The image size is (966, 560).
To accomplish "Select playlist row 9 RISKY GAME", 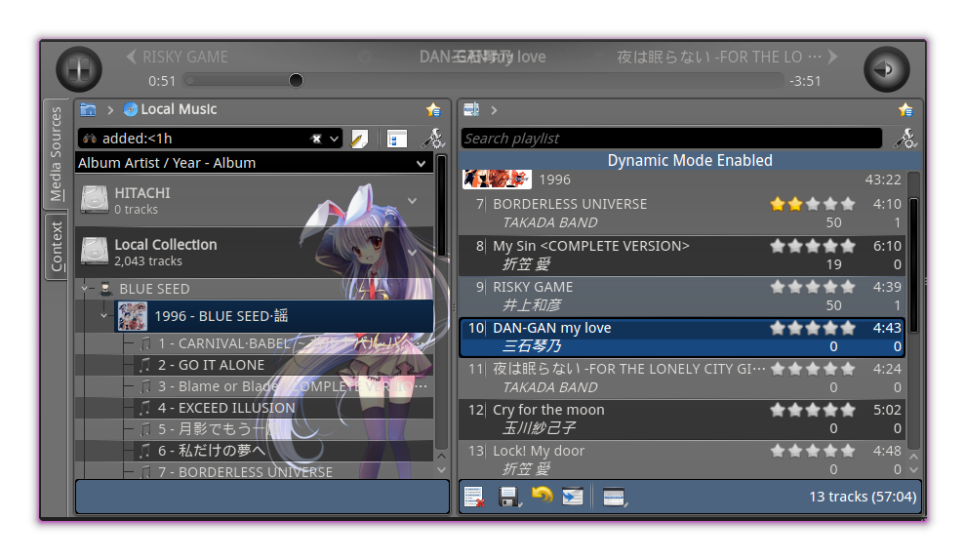I will (683, 297).
